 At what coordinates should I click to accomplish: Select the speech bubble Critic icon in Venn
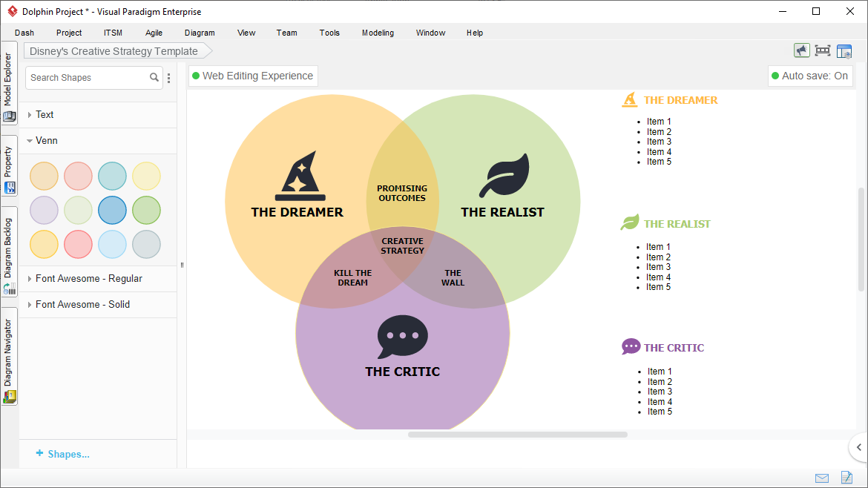(x=402, y=337)
